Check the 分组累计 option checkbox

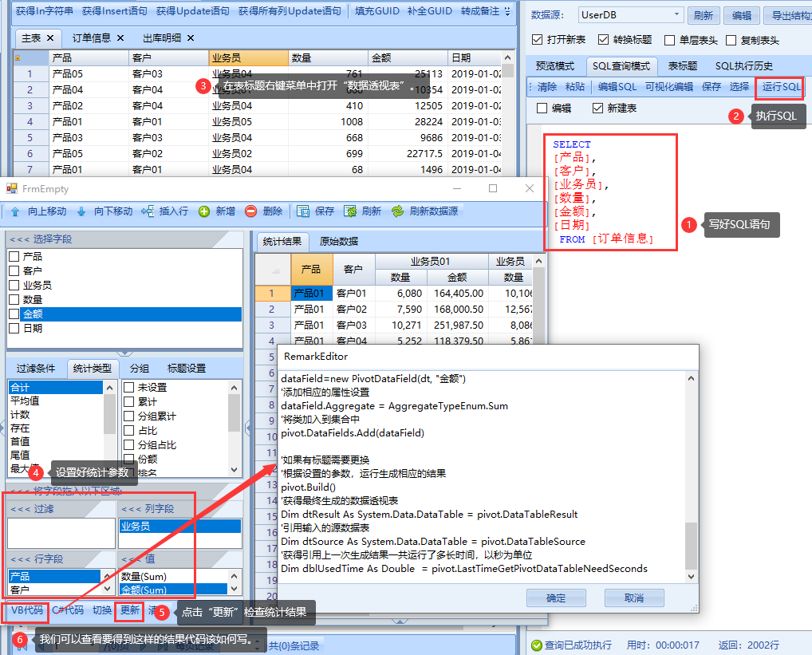tap(129, 416)
